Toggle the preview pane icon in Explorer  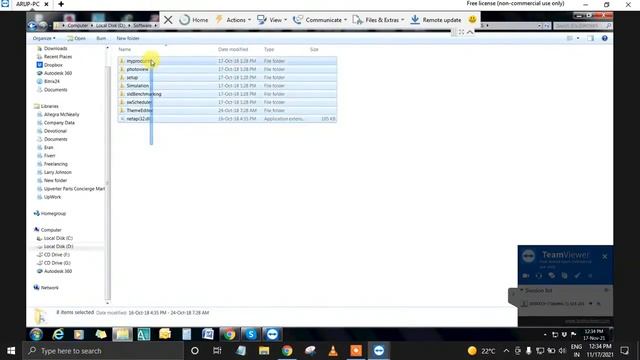click(x=591, y=38)
